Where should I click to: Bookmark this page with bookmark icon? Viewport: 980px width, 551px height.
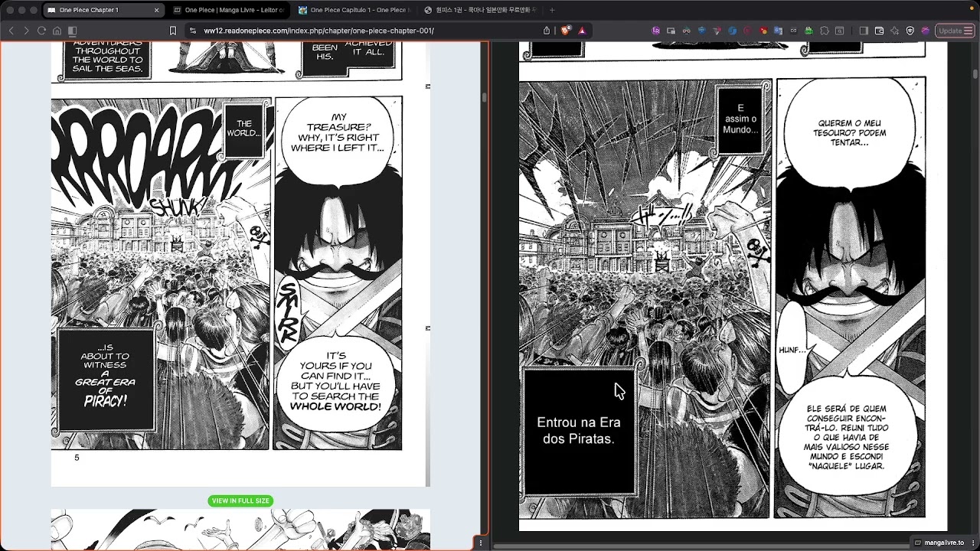173,31
